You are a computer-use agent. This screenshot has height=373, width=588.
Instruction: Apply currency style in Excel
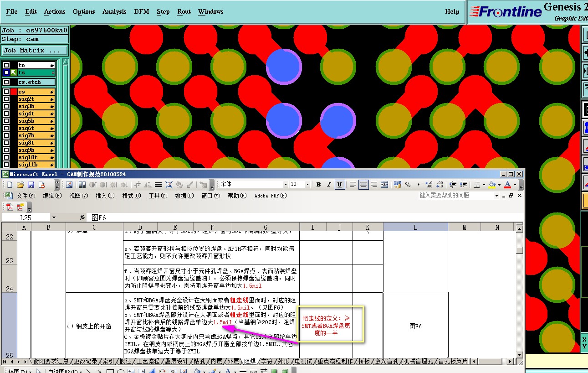pyautogui.click(x=397, y=185)
